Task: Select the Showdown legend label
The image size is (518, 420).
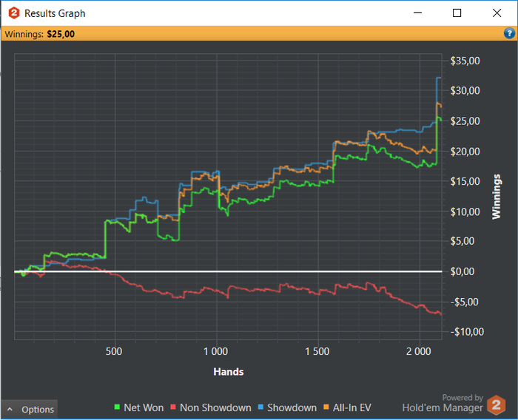Action: pyautogui.click(x=292, y=407)
